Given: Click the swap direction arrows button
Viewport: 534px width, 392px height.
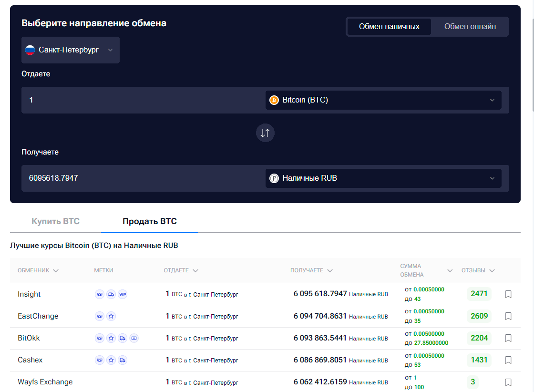Looking at the screenshot, I should pos(265,133).
